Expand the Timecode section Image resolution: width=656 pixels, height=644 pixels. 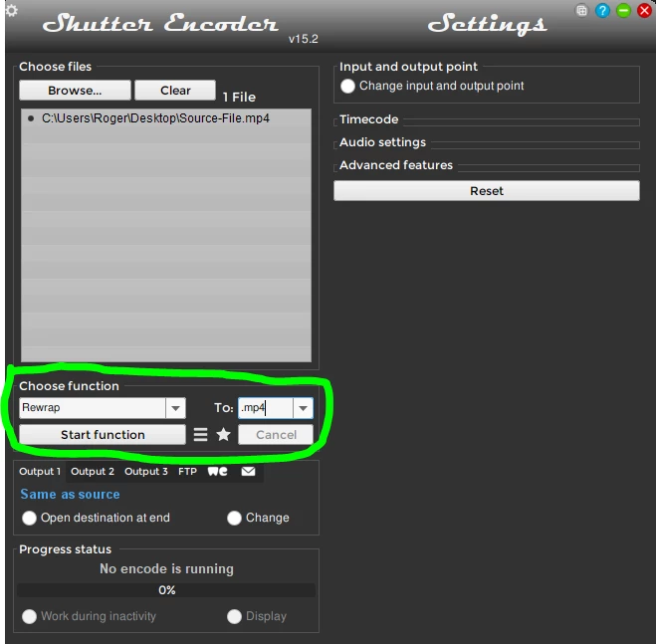pyautogui.click(x=368, y=119)
